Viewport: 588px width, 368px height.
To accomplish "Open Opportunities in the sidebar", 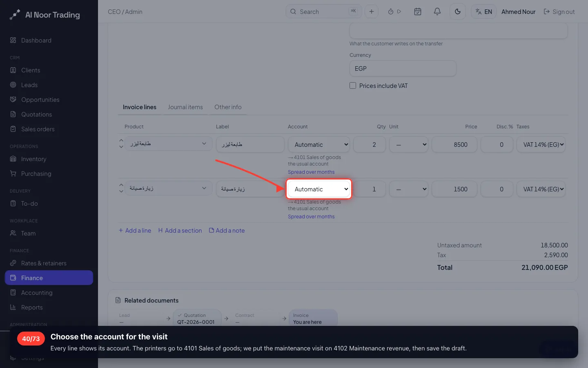I will click(x=49, y=100).
